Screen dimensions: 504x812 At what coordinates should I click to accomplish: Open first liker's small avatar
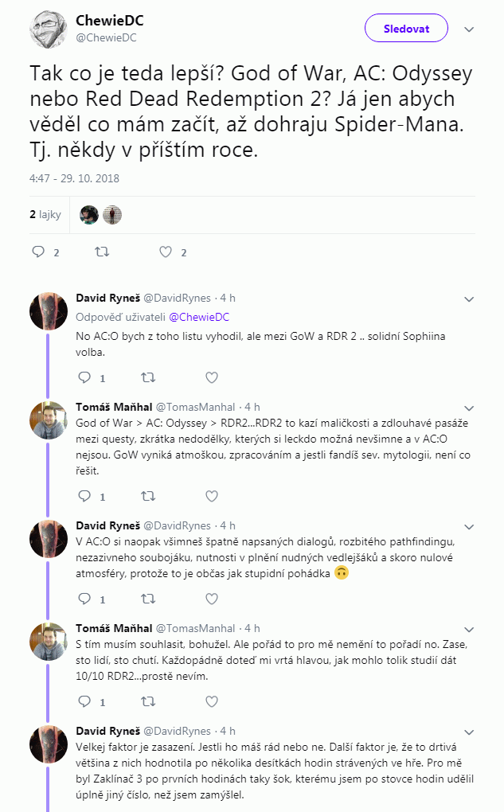[x=89, y=215]
